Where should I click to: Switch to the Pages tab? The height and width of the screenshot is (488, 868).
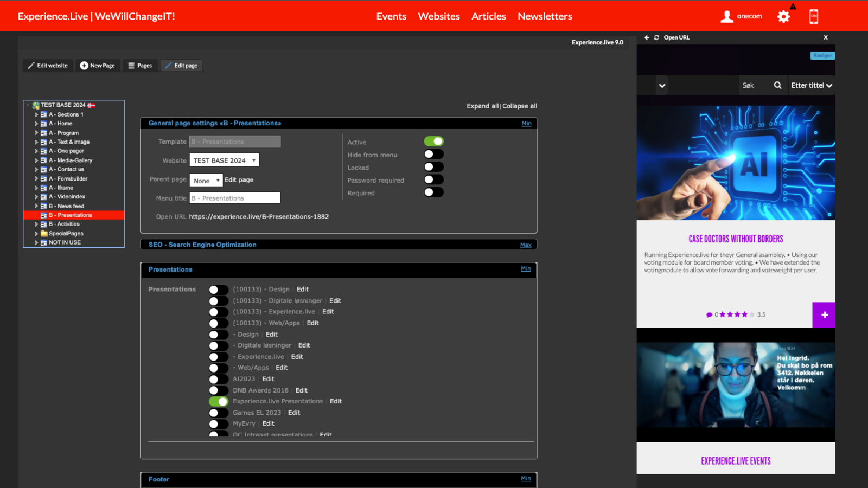point(140,66)
